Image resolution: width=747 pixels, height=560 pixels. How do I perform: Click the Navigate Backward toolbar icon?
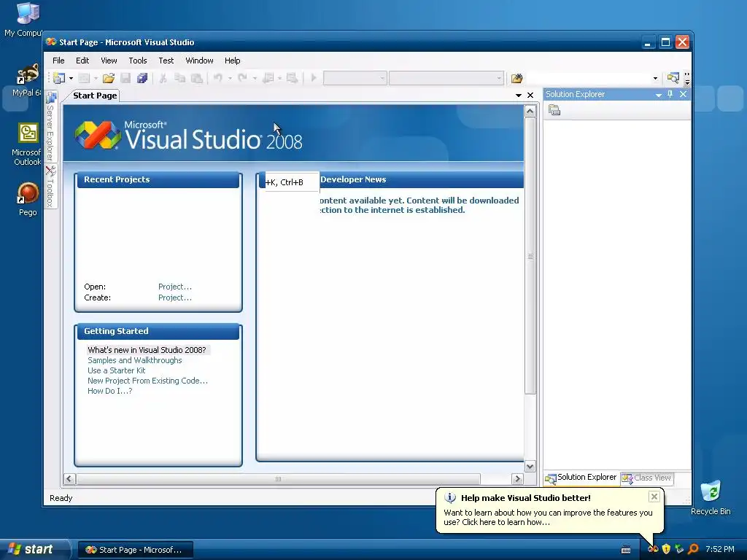tap(268, 77)
